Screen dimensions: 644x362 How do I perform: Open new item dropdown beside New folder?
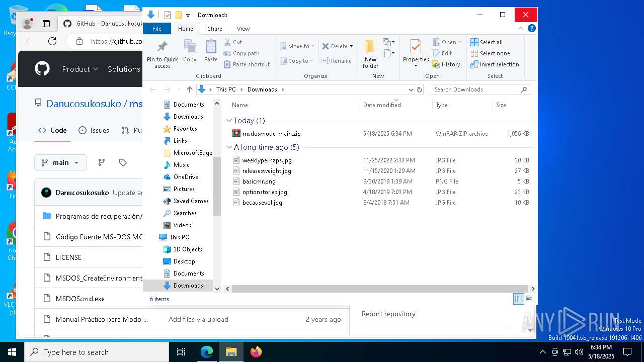pyautogui.click(x=389, y=42)
